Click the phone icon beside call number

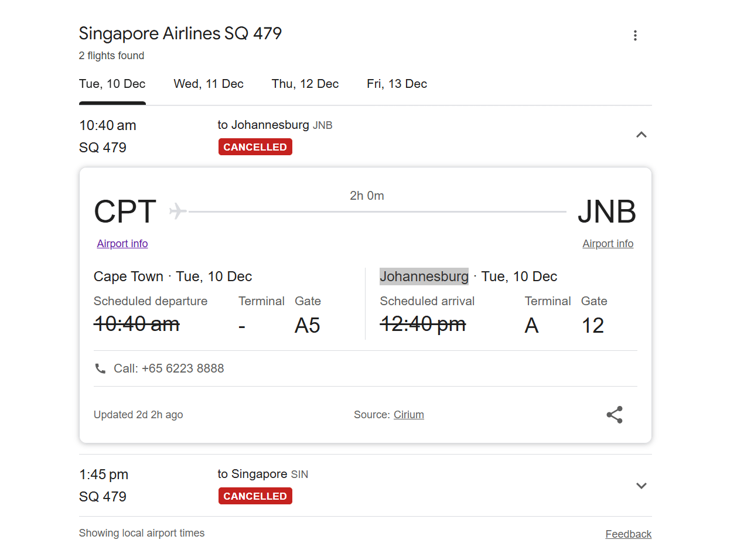click(100, 368)
